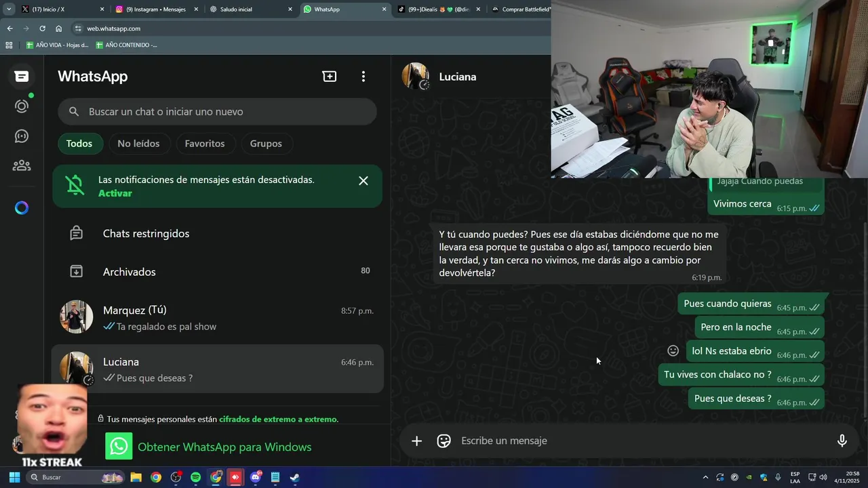The width and height of the screenshot is (868, 488).
Task: Click the 'Pero en la noche' message
Action: 759,328
